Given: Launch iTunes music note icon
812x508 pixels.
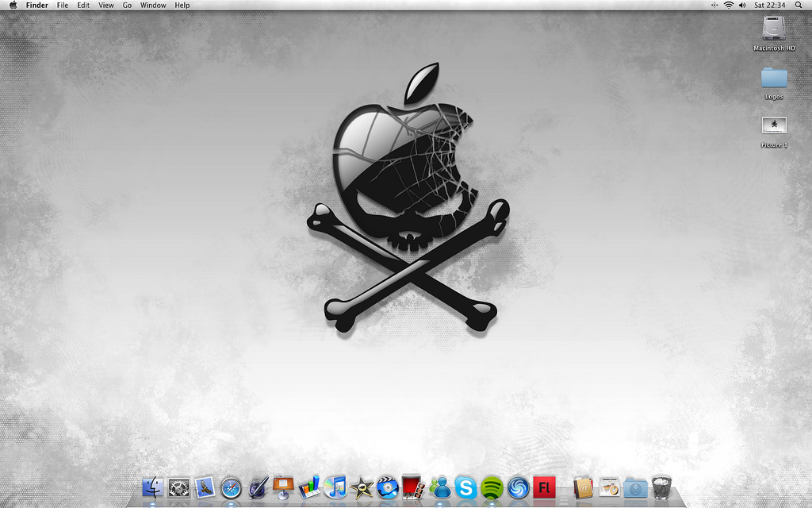Looking at the screenshot, I should [335, 488].
